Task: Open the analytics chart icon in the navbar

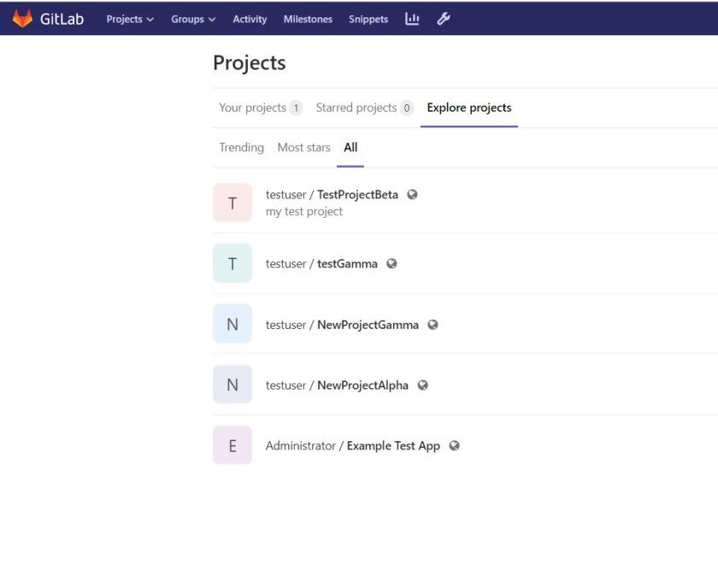Action: pyautogui.click(x=412, y=18)
